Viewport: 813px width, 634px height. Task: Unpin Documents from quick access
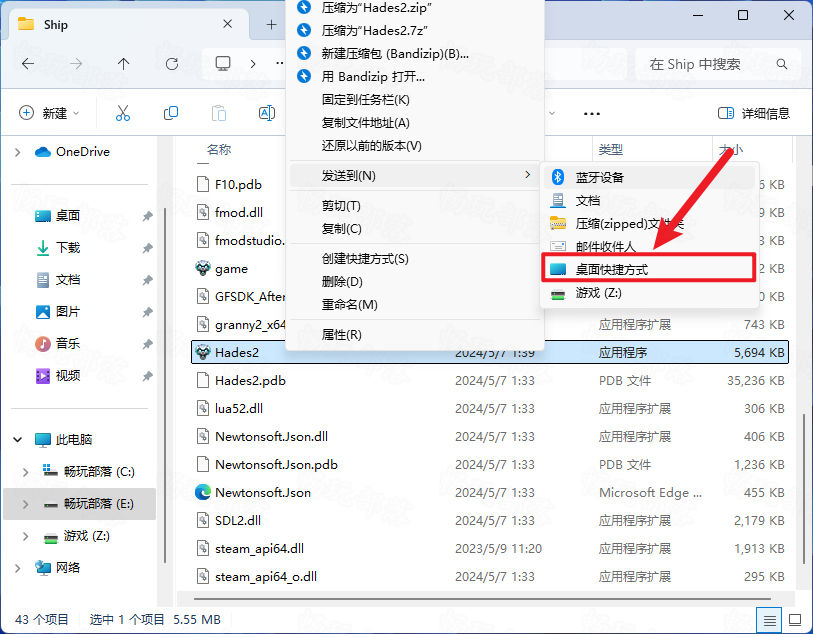[148, 280]
